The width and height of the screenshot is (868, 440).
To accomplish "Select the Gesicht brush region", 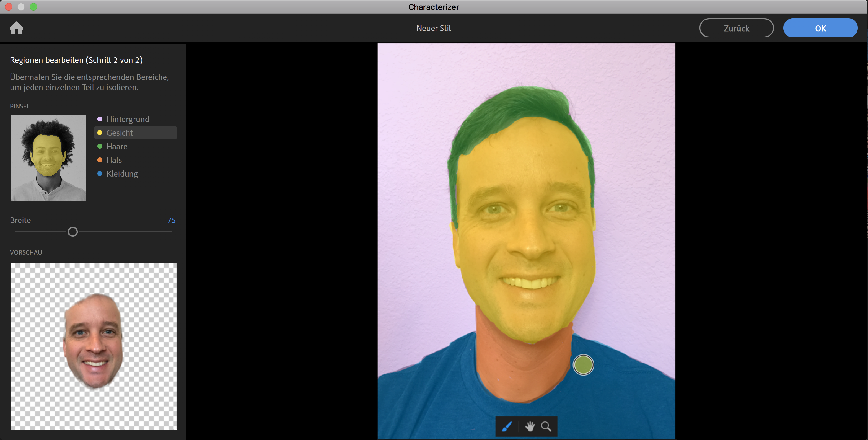I will click(x=120, y=133).
